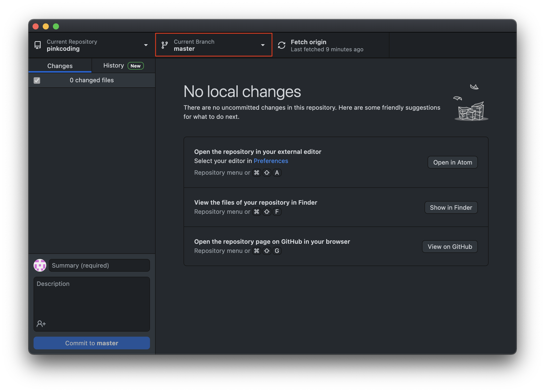Viewport: 545px width, 392px height.
Task: Switch to the Changes tab
Action: coord(60,66)
